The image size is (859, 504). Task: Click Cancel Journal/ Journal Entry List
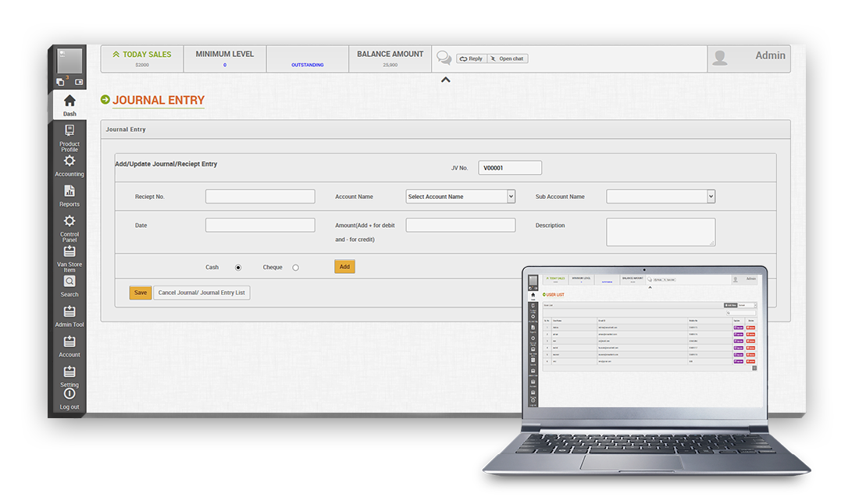pyautogui.click(x=201, y=293)
